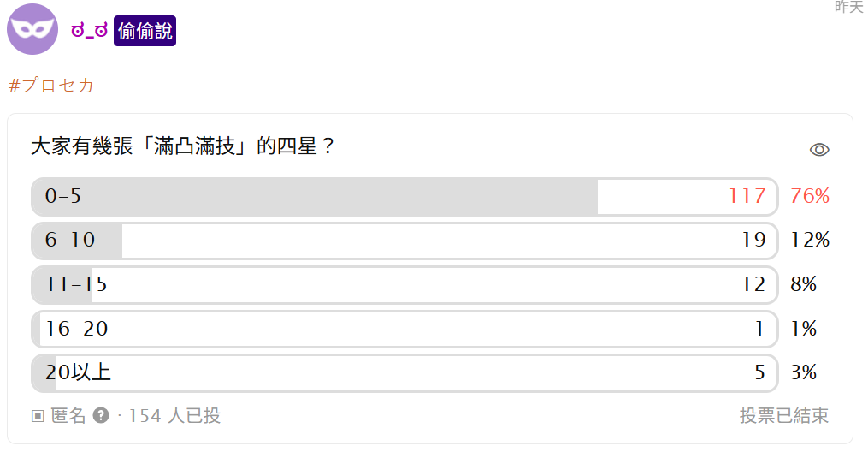Click the help question mark icon
The width and height of the screenshot is (868, 452).
pos(101,416)
